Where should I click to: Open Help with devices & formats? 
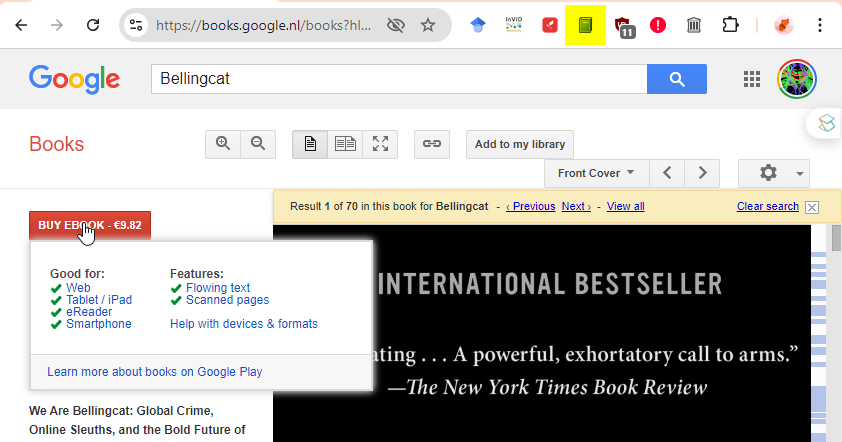pos(244,324)
